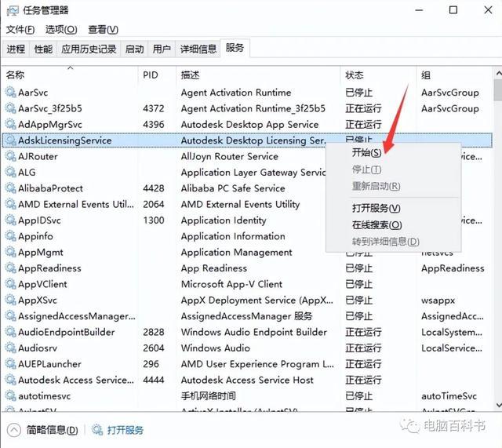This screenshot has height=448, width=502.
Task: Switch to the 性能 tab
Action: [x=43, y=49]
